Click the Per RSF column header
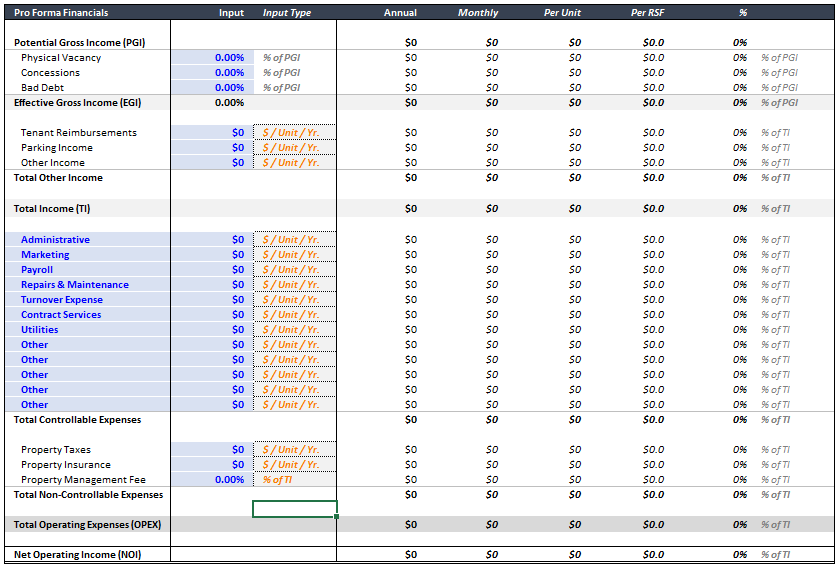 pyautogui.click(x=647, y=12)
